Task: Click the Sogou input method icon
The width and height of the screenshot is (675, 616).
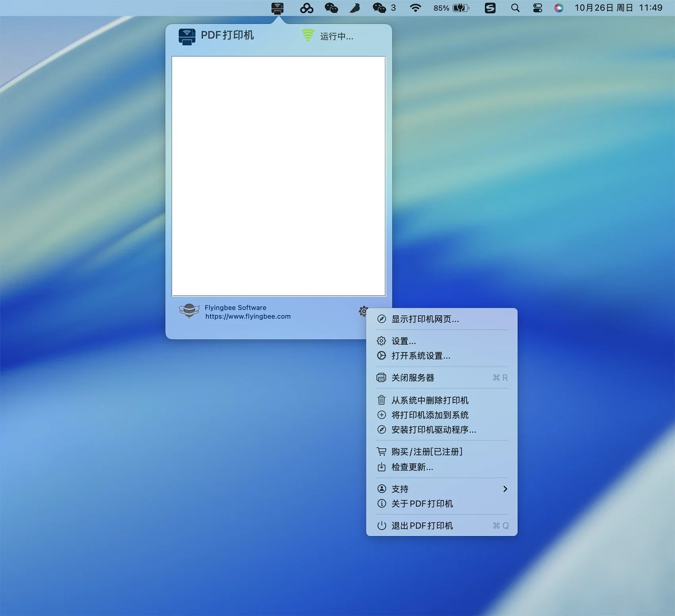Action: point(490,8)
